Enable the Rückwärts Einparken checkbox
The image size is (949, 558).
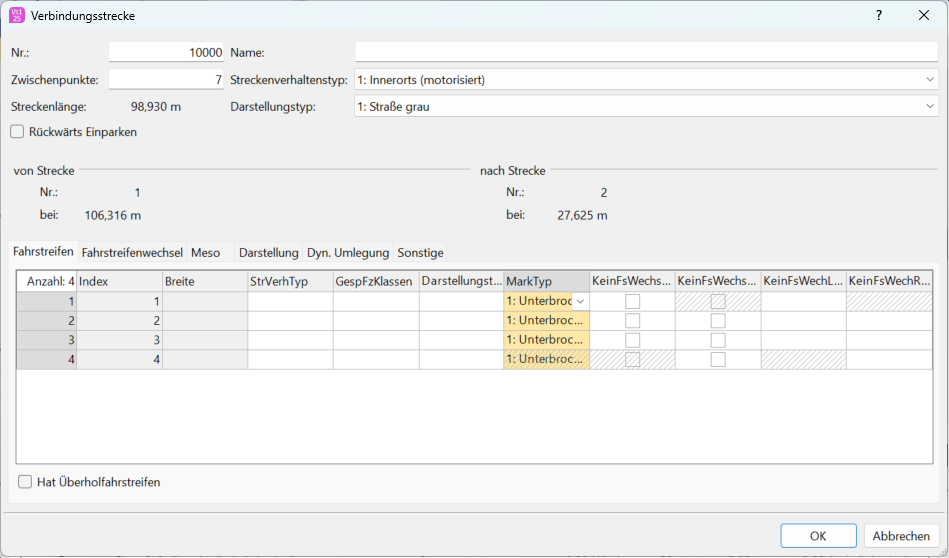[17, 132]
